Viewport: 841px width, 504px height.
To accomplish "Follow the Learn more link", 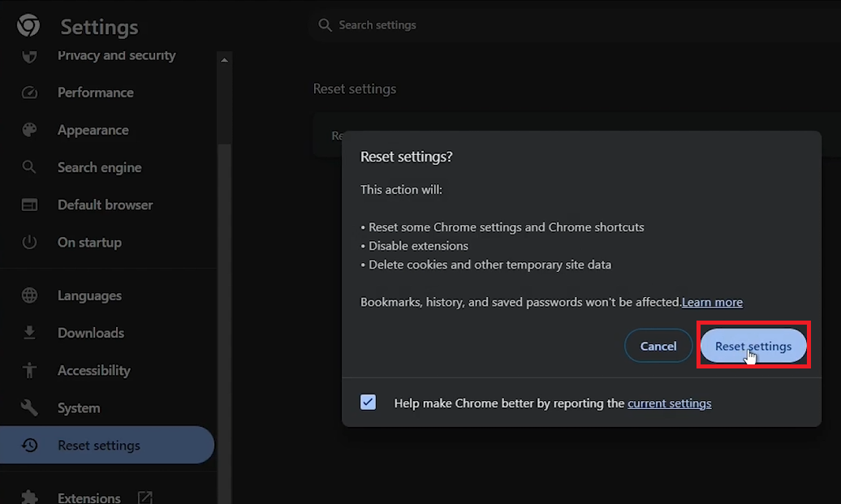I will point(712,302).
